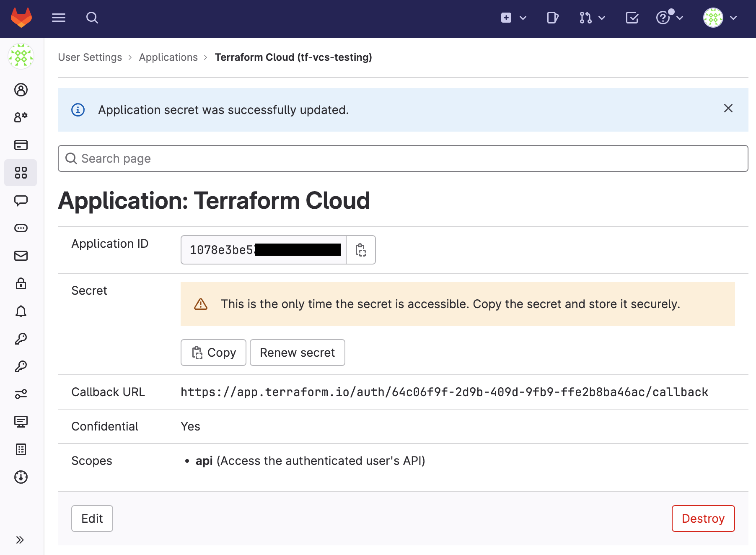This screenshot has width=756, height=555.
Task: Dismiss the secret updated alert
Action: pos(728,108)
